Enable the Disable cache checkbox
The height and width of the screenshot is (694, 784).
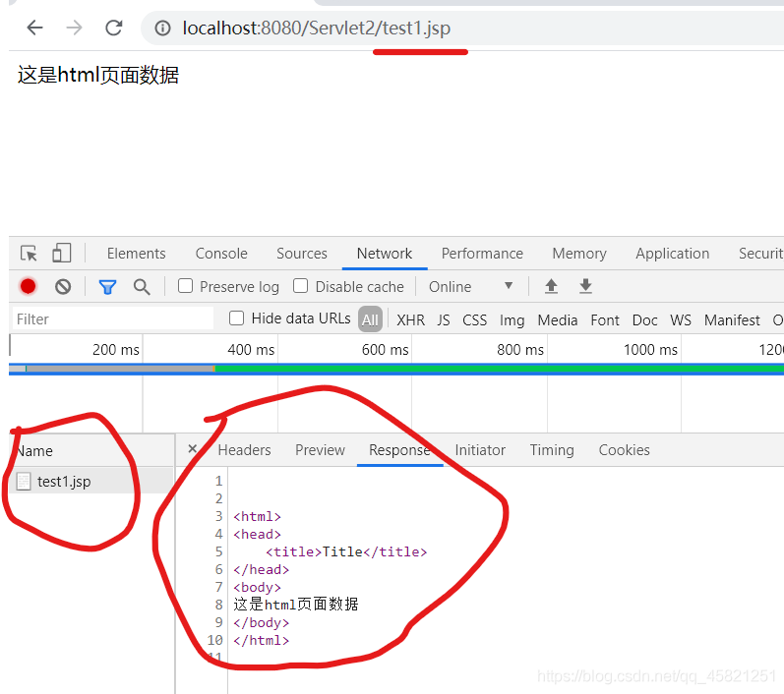pyautogui.click(x=300, y=286)
